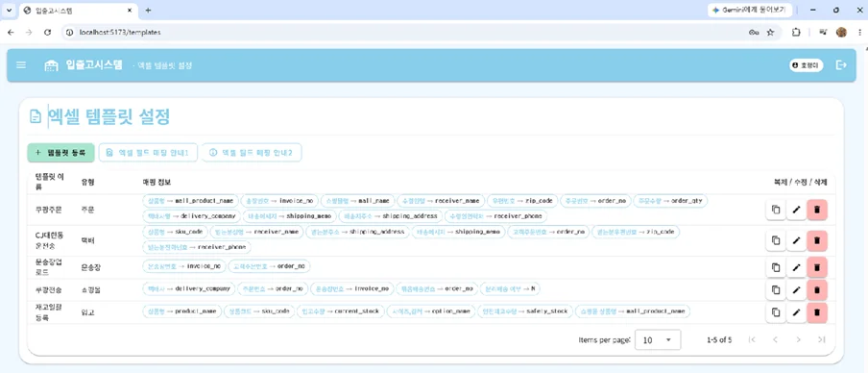Expand the browser tab search chevron
This screenshot has width=868, height=373.
click(9, 10)
